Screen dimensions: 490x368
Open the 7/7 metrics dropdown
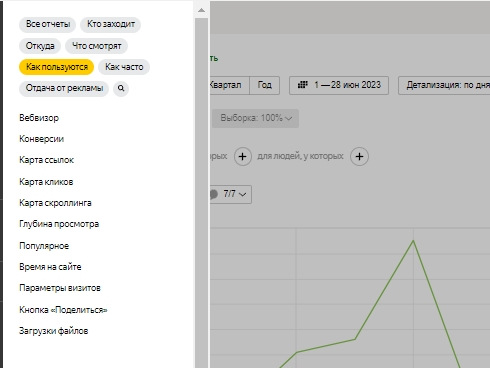[x=231, y=194]
